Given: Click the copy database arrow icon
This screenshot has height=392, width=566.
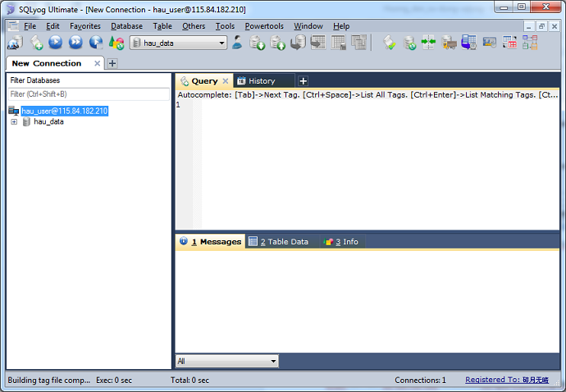Looking at the screenshot, I should pos(298,43).
